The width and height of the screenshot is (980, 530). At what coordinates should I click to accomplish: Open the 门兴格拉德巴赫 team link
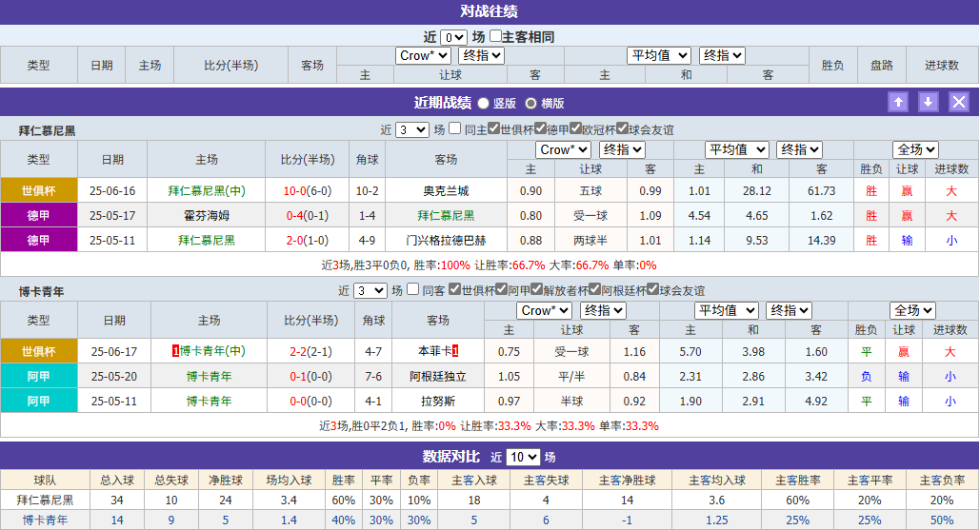[x=446, y=241]
